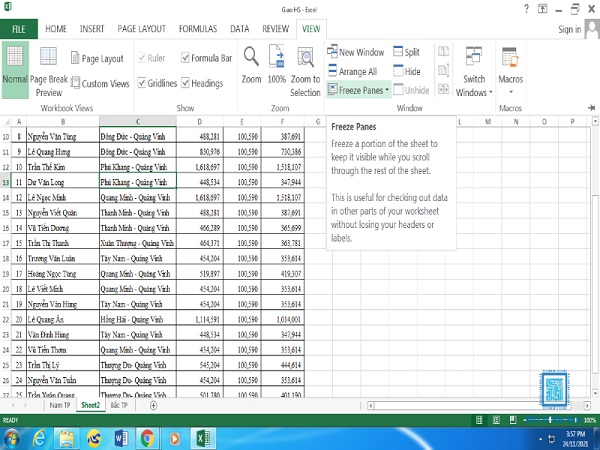This screenshot has height=450, width=600.
Task: Select Page Break Preview in status bar
Action: pos(513,420)
